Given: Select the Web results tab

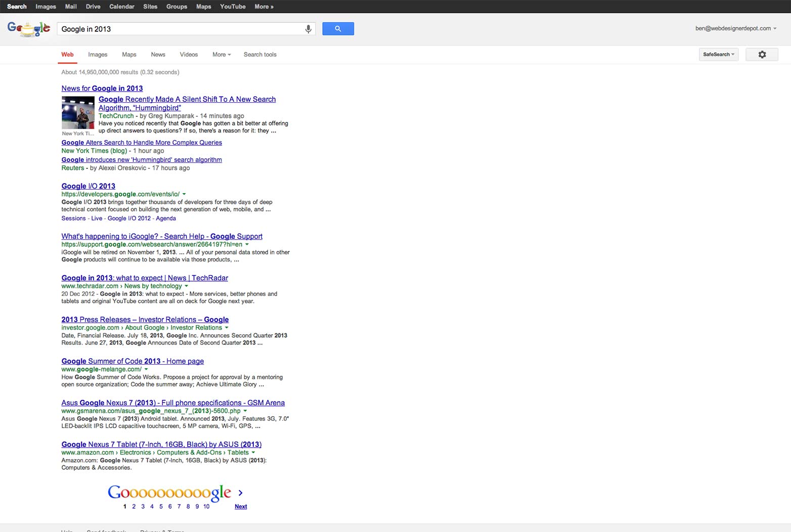Looking at the screenshot, I should (67, 55).
